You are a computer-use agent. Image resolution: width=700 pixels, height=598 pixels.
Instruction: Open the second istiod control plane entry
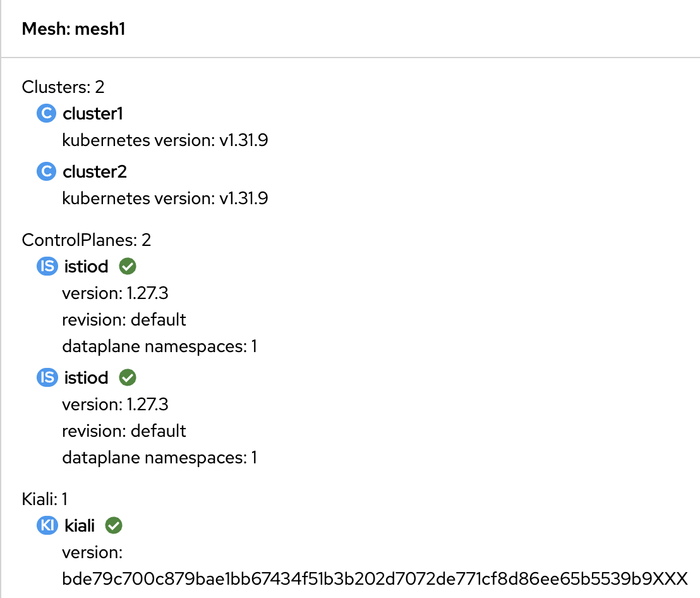click(87, 378)
